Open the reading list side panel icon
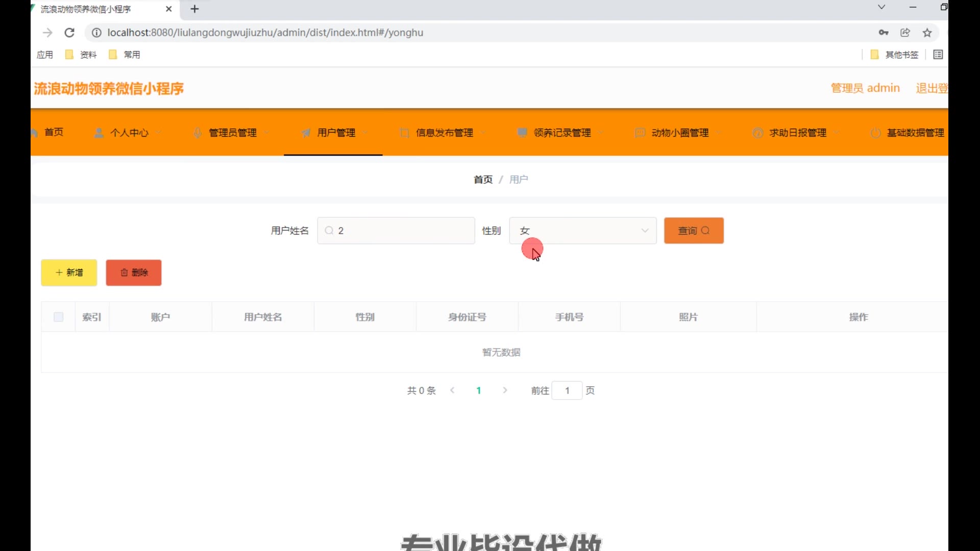980x551 pixels. [x=938, y=55]
